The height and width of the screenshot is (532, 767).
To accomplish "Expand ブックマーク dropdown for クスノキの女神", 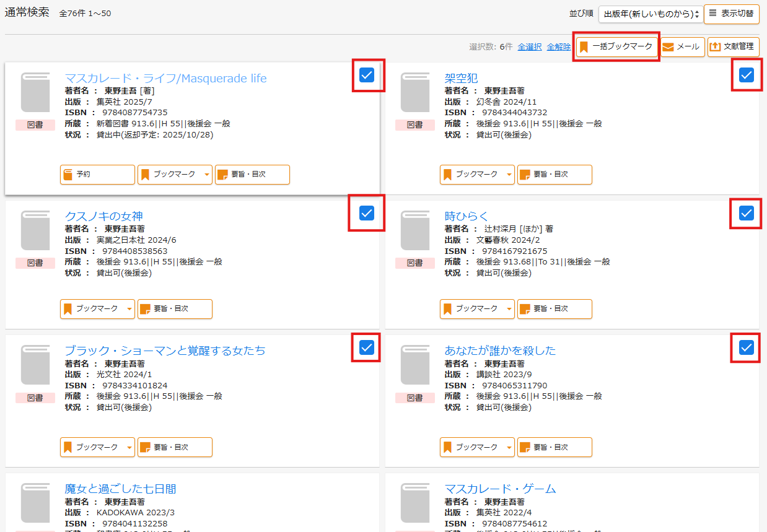I will (129, 309).
